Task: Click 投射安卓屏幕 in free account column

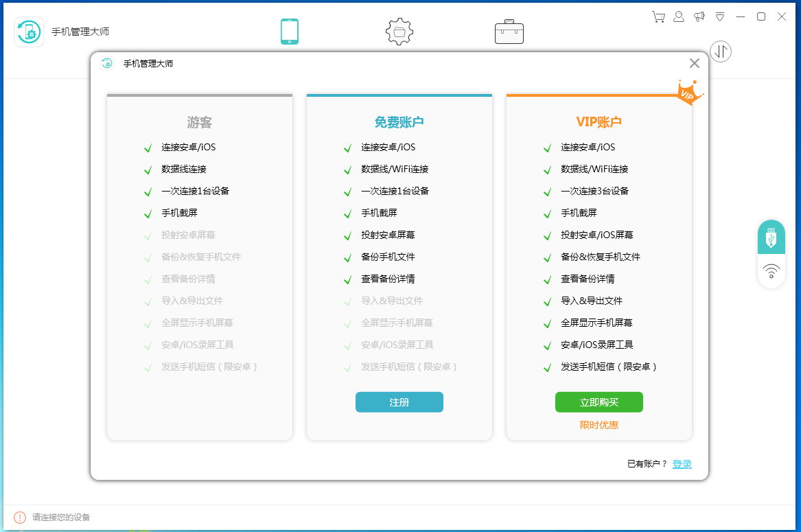Action: pyautogui.click(x=388, y=235)
